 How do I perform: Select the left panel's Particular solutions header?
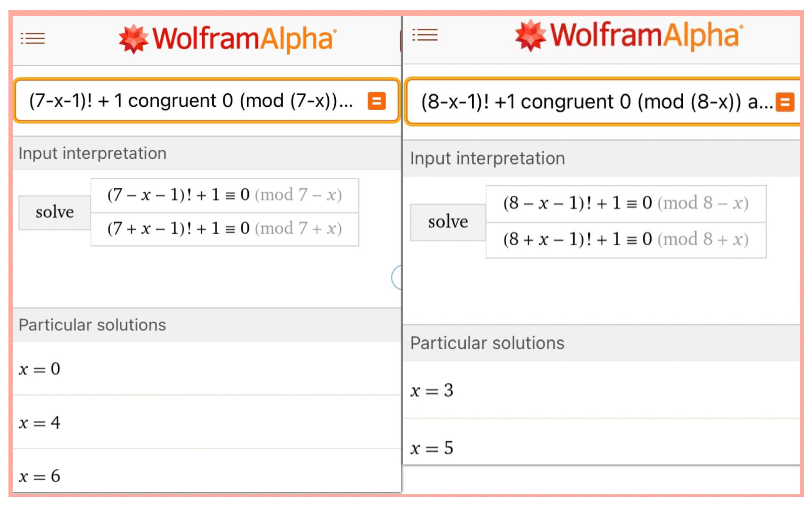pos(93,325)
